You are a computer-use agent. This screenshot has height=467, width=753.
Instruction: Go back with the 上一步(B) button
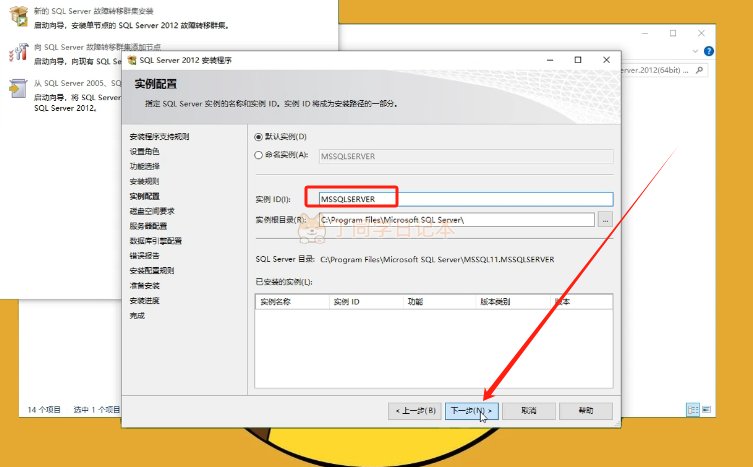click(x=415, y=411)
